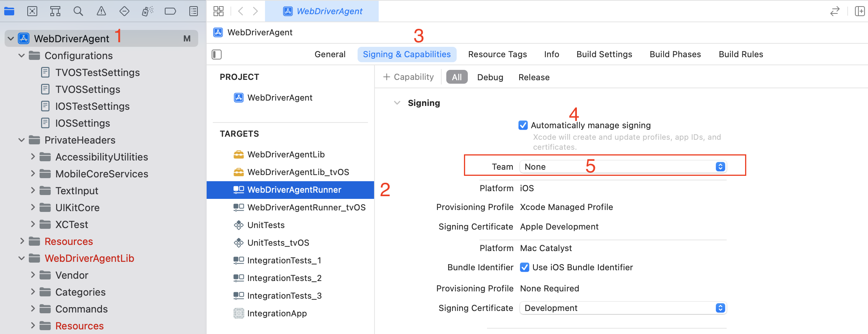Expand the UIKitCore folder

click(33, 207)
